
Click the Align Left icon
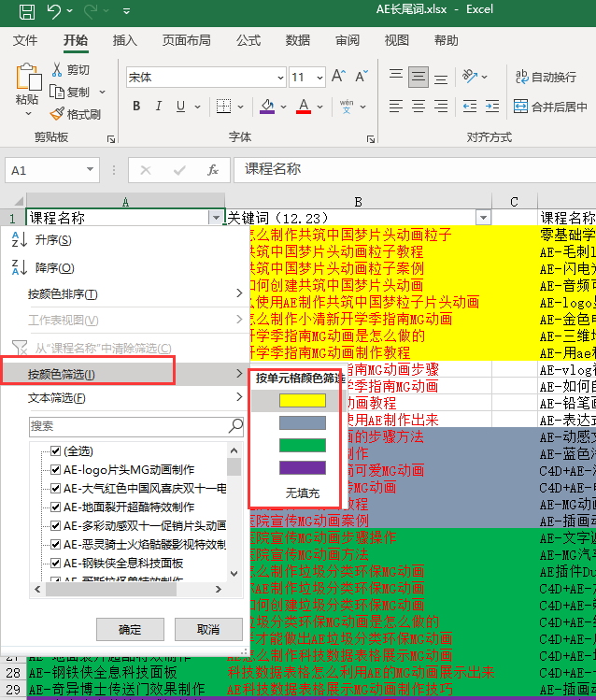[396, 107]
